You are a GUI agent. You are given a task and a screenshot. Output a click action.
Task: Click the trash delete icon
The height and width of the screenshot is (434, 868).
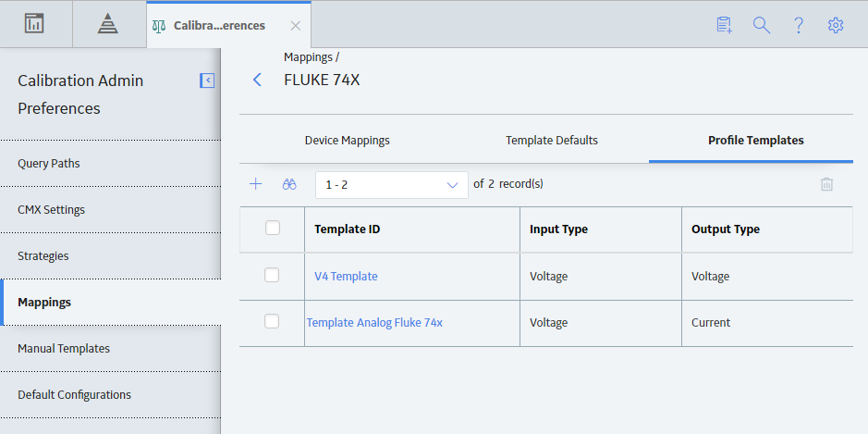pos(826,184)
